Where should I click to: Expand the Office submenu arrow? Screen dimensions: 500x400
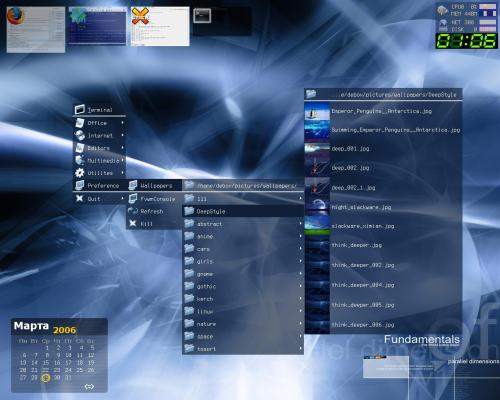tap(123, 123)
